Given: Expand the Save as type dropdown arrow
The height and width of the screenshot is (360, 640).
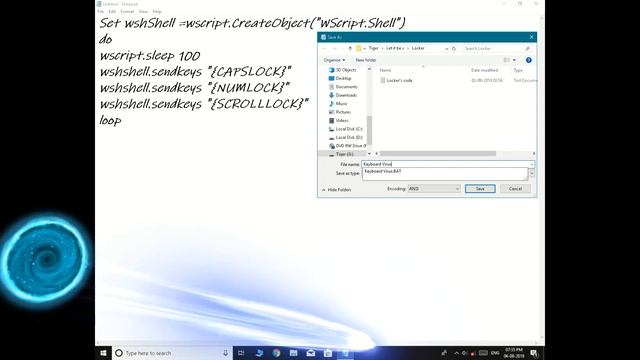Looking at the screenshot, I should [531, 173].
